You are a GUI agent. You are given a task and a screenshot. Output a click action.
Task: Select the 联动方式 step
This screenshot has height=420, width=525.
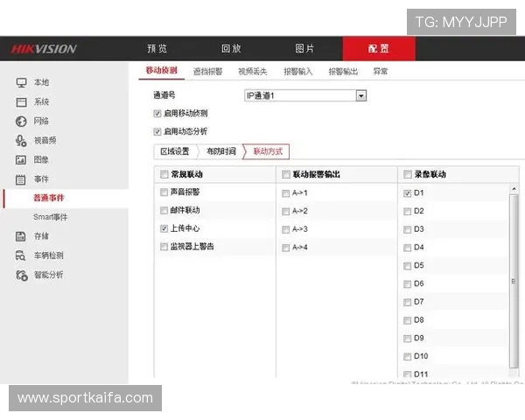[x=268, y=151]
